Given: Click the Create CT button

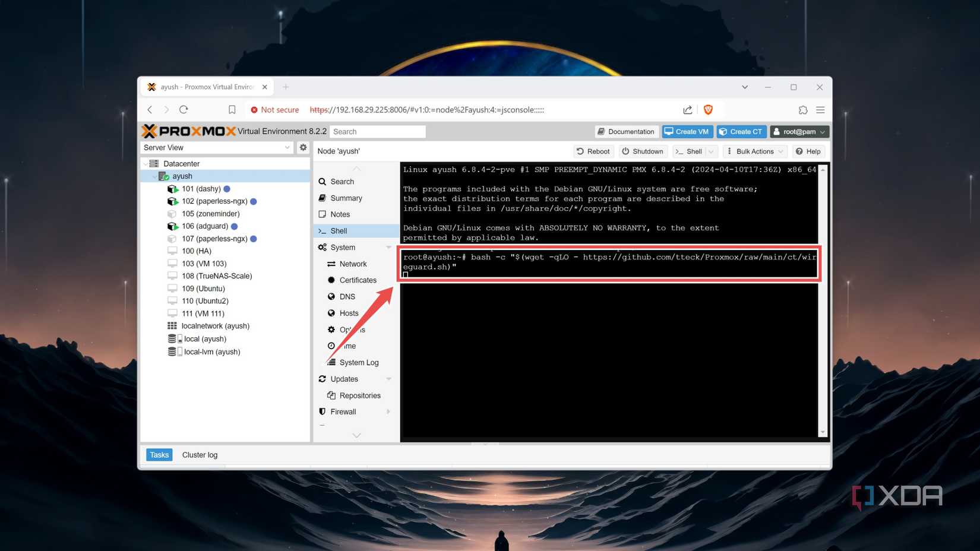Looking at the screenshot, I should pos(741,132).
